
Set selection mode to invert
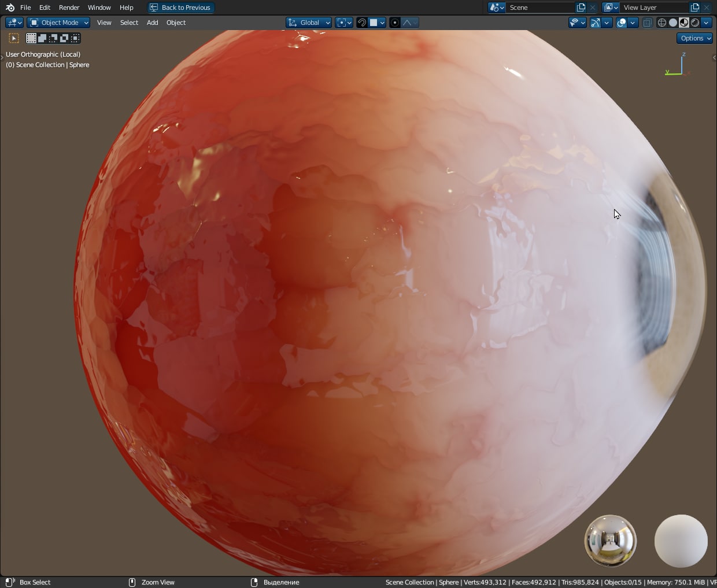(x=64, y=38)
